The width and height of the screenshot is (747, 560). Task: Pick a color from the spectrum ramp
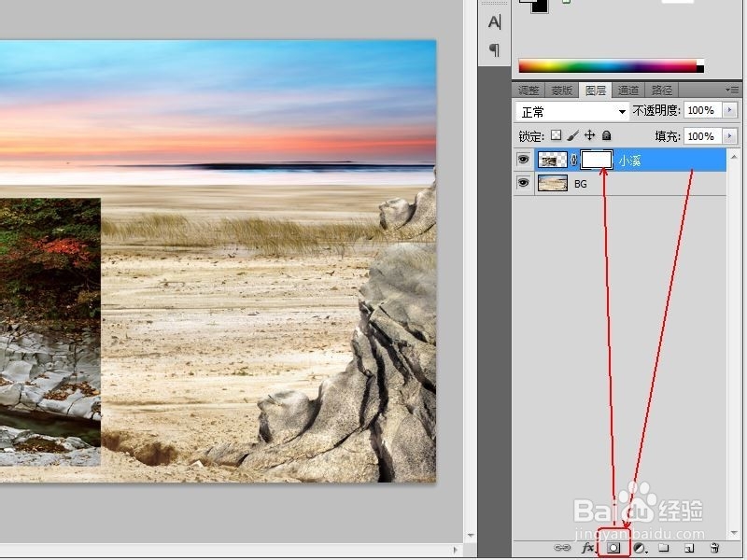[608, 66]
